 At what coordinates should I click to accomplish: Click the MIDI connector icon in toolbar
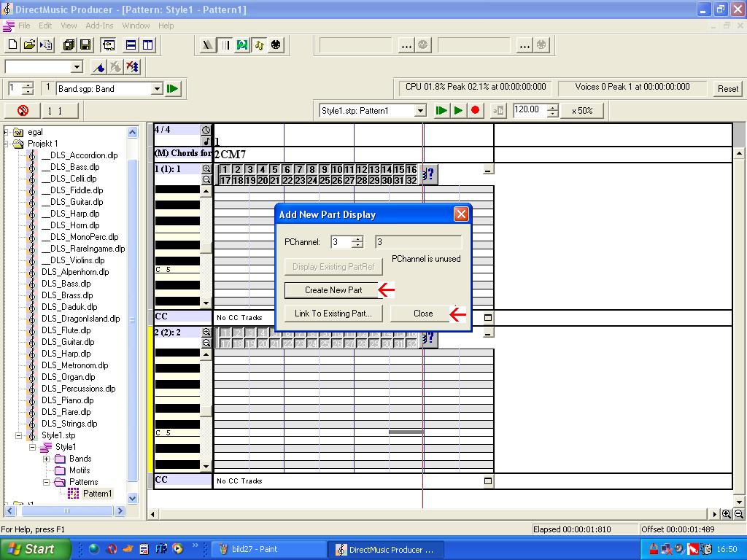(x=276, y=45)
